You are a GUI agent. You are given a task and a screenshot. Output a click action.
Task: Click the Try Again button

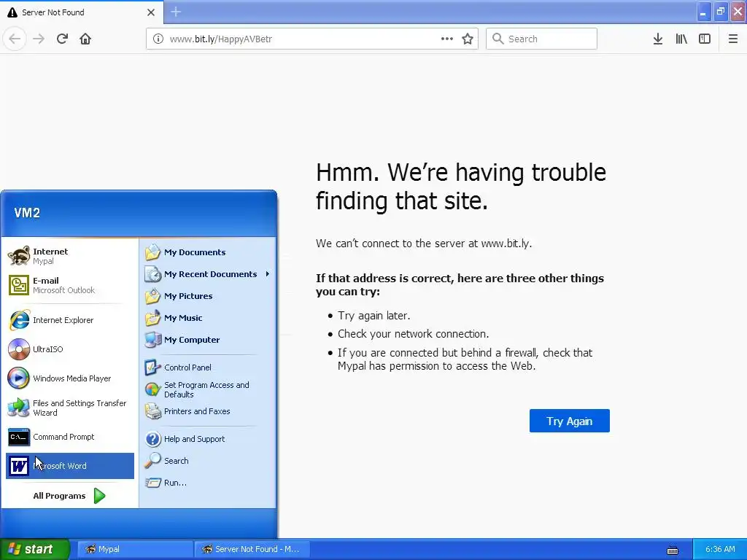pyautogui.click(x=569, y=421)
